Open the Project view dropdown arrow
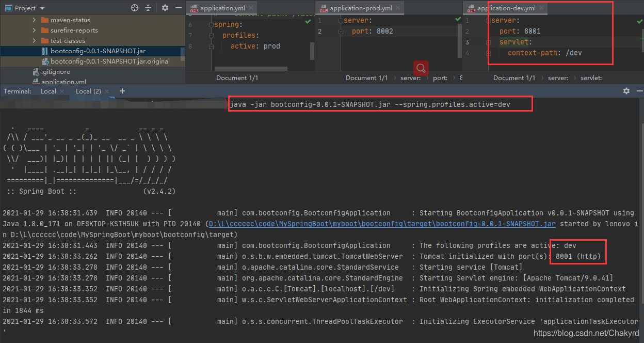The height and width of the screenshot is (343, 644). coord(42,8)
